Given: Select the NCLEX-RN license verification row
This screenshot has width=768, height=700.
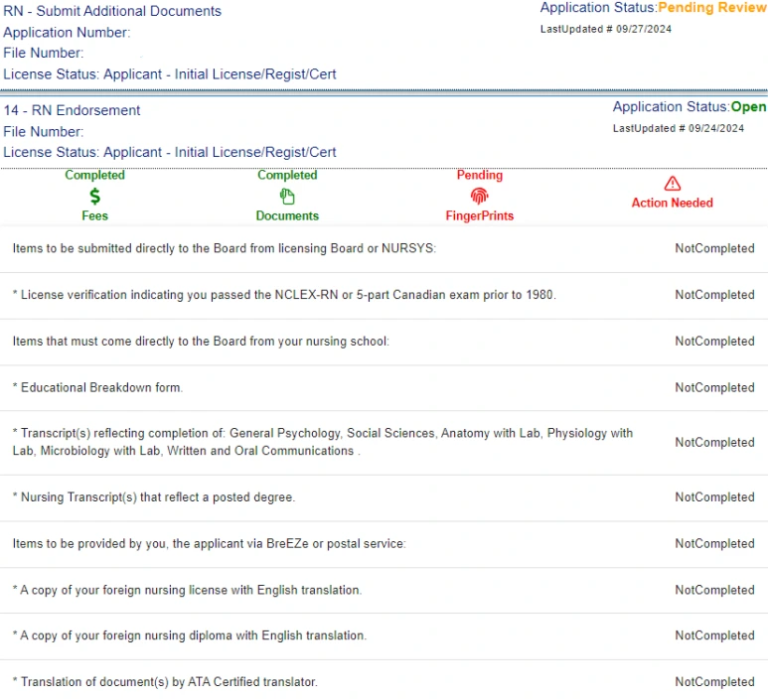Looking at the screenshot, I should tap(384, 295).
